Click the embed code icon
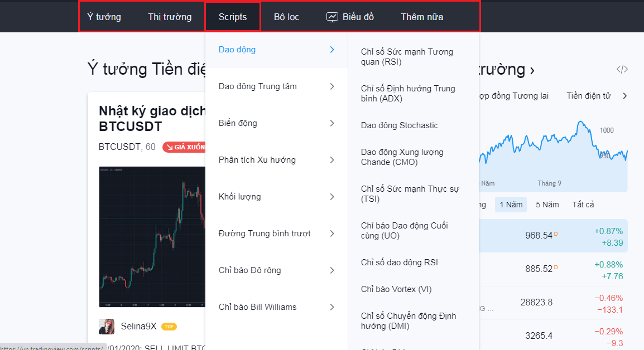Image resolution: width=644 pixels, height=350 pixels. [622, 70]
